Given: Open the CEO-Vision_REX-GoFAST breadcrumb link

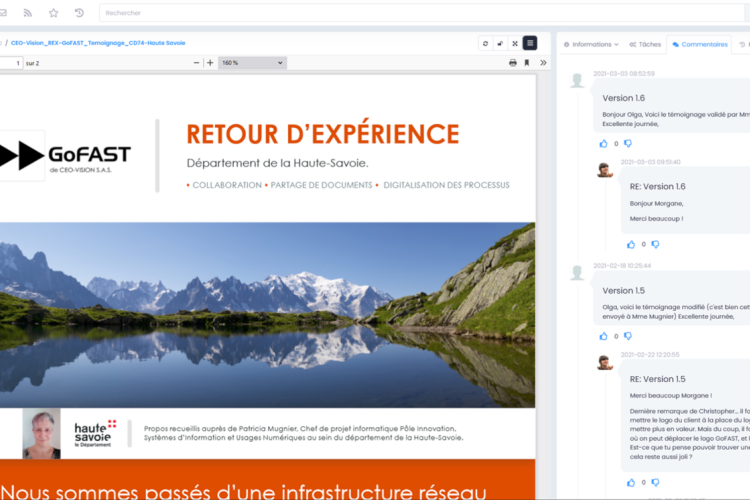Looking at the screenshot, I should [x=98, y=43].
